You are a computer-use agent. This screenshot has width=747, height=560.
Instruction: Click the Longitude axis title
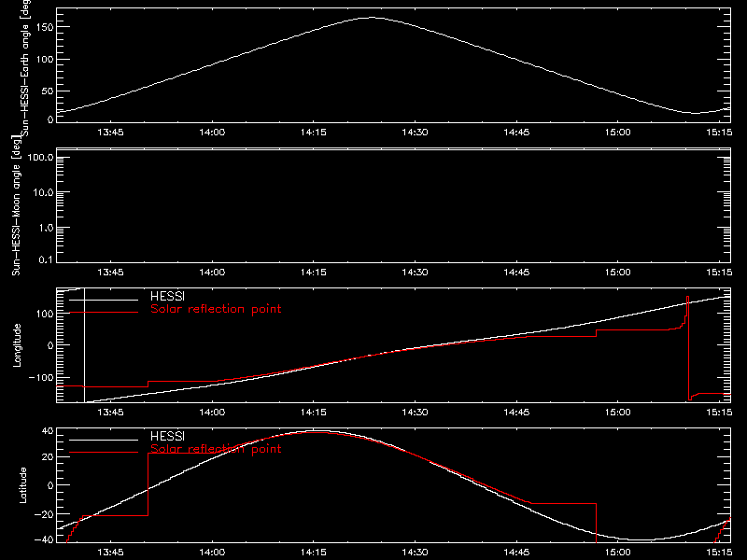click(x=17, y=345)
